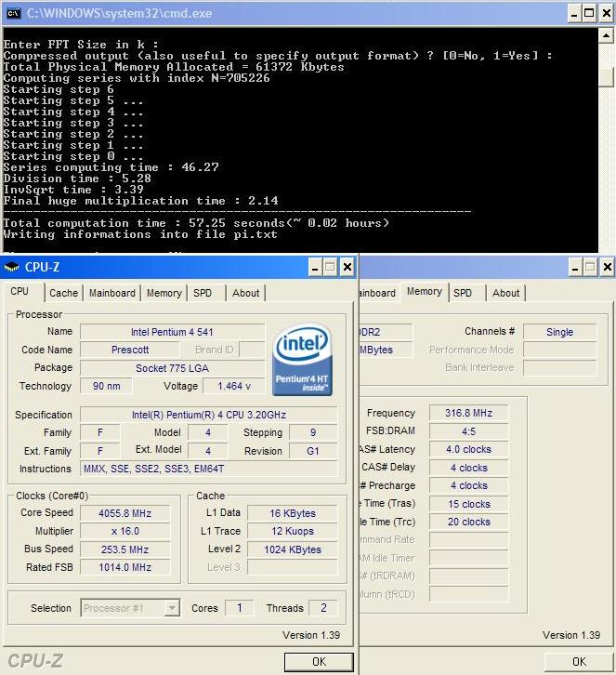Minimize the right CPU-Z window
Image resolution: width=616 pixels, height=675 pixels.
point(575,268)
